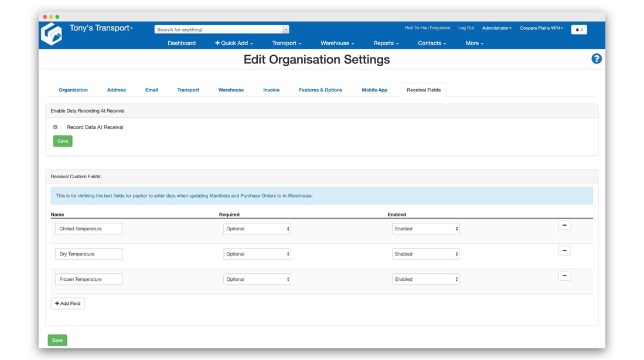Switch to the Features & Options tab
The width and height of the screenshot is (644, 360).
[321, 90]
